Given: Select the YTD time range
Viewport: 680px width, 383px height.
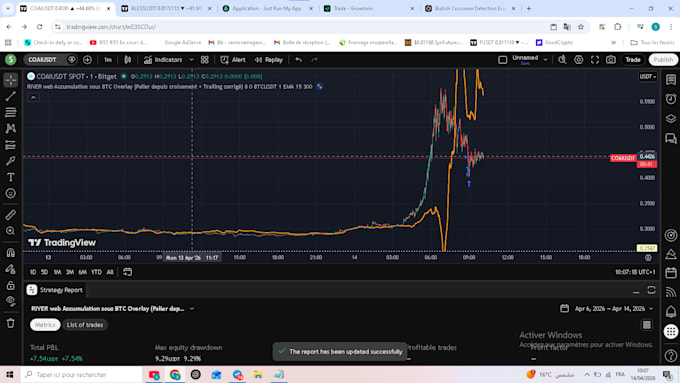Looking at the screenshot, I should (96, 272).
